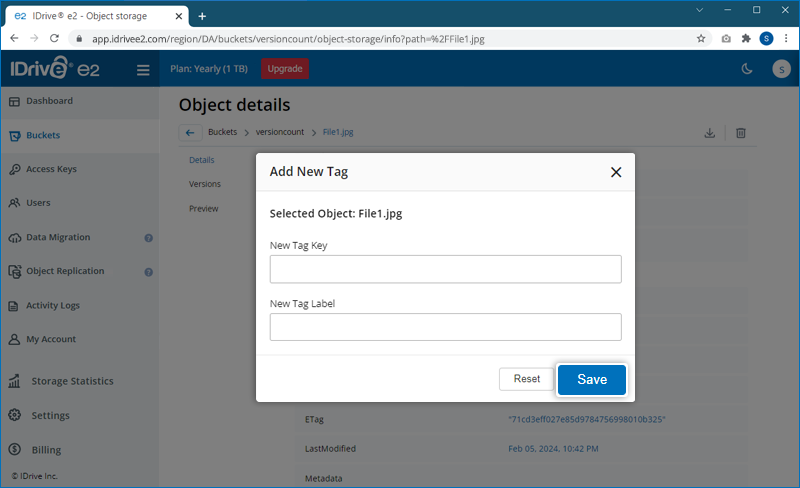Image resolution: width=800 pixels, height=488 pixels.
Task: Click the New Tag Label field
Action: click(445, 327)
